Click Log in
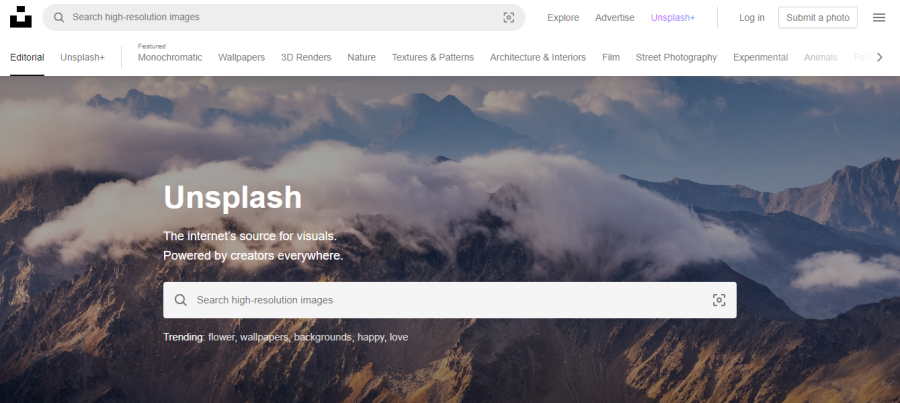The width and height of the screenshot is (900, 403). tap(751, 18)
